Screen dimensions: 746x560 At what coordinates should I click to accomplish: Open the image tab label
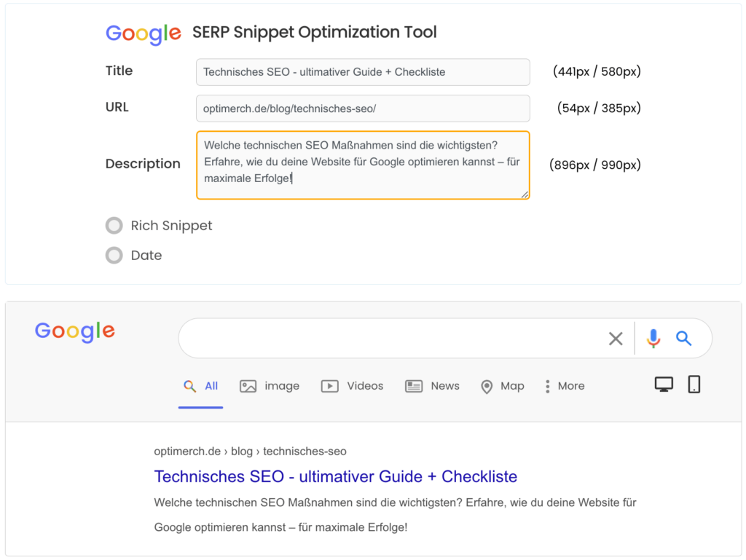point(282,386)
